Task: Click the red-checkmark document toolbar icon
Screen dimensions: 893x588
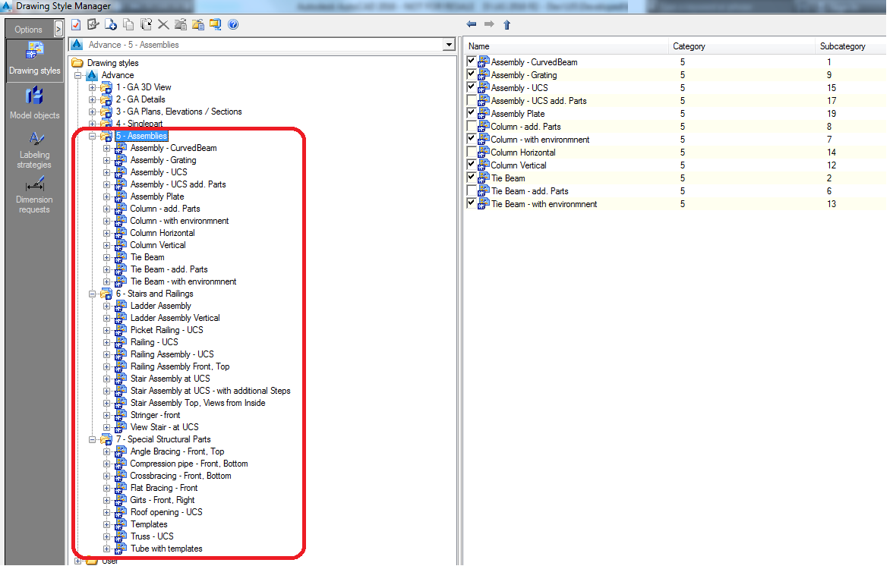Action: [76, 24]
